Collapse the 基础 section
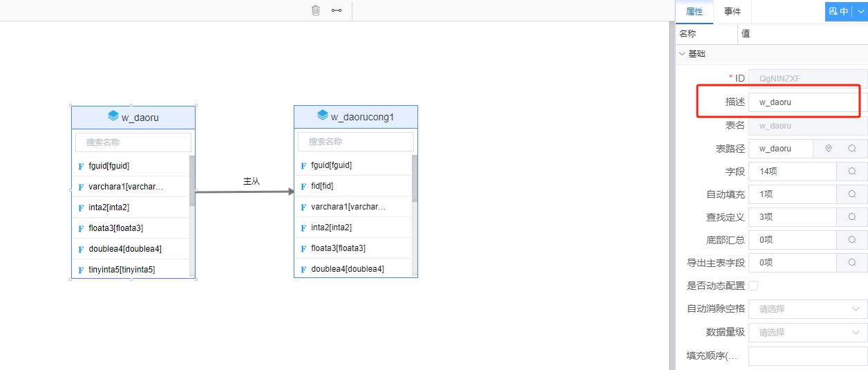 click(683, 54)
